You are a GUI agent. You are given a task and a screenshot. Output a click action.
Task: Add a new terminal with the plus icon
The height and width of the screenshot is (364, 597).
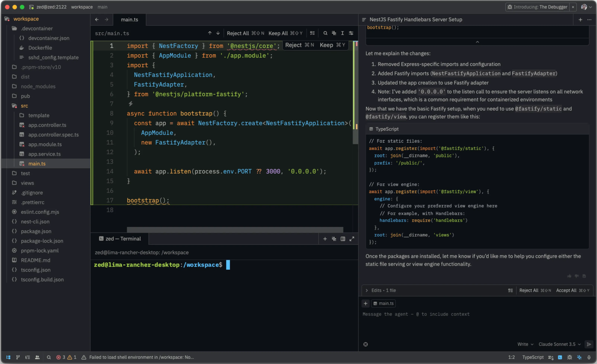pos(325,239)
